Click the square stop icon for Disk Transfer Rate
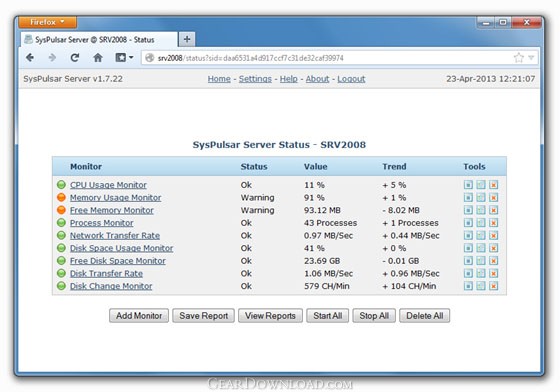The image size is (560, 392). click(468, 273)
